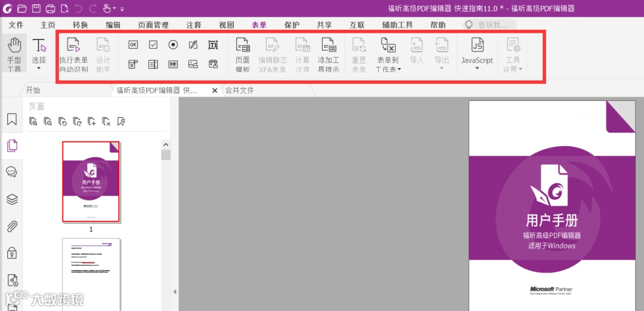Switch to the 互联 ribbon tab
The height and width of the screenshot is (311, 644).
[357, 25]
